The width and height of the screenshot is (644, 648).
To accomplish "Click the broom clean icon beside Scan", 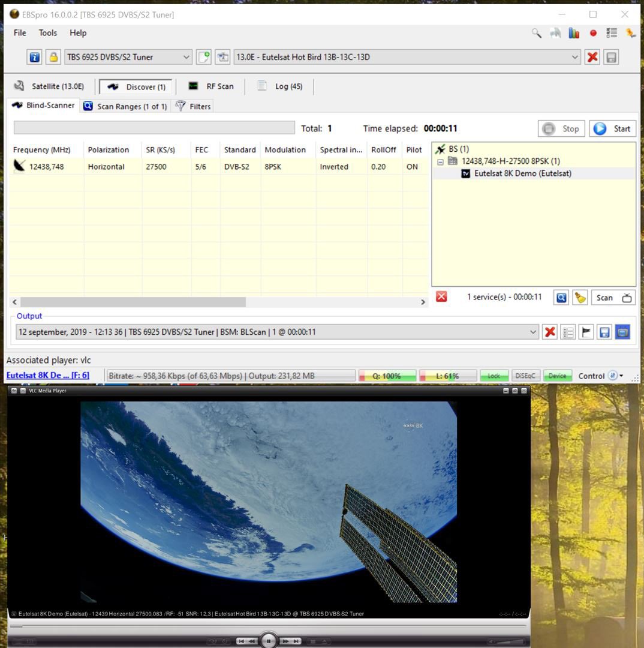I will pos(579,298).
